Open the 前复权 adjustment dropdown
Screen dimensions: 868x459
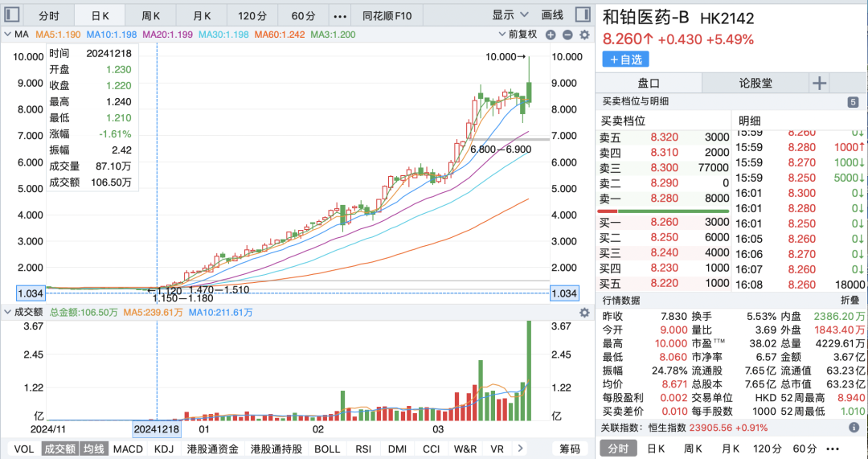[x=518, y=35]
